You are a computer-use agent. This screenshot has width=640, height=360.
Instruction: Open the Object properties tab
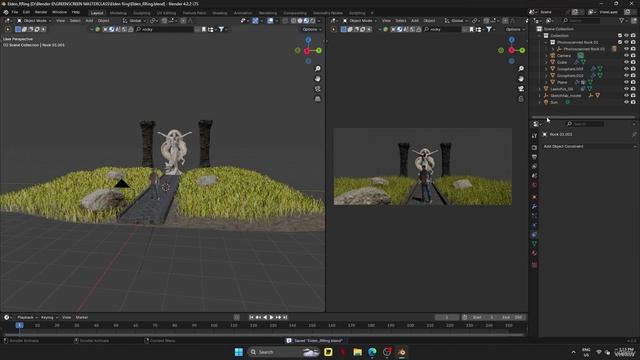pyautogui.click(x=534, y=197)
